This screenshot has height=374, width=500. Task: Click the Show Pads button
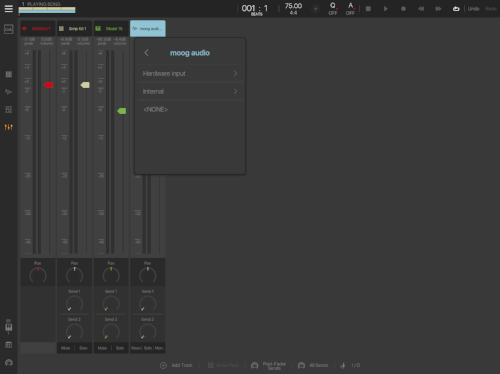(223, 365)
